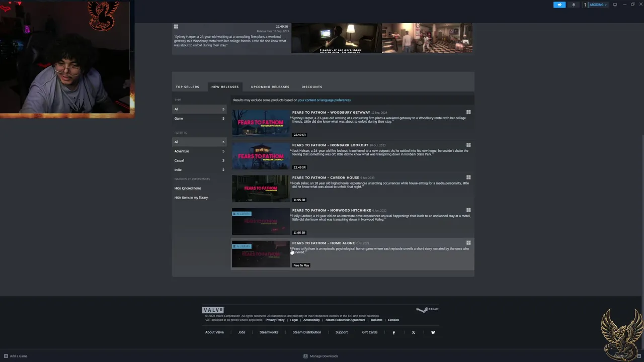
Task: Open the Gift Cards footer link
Action: 369,332
